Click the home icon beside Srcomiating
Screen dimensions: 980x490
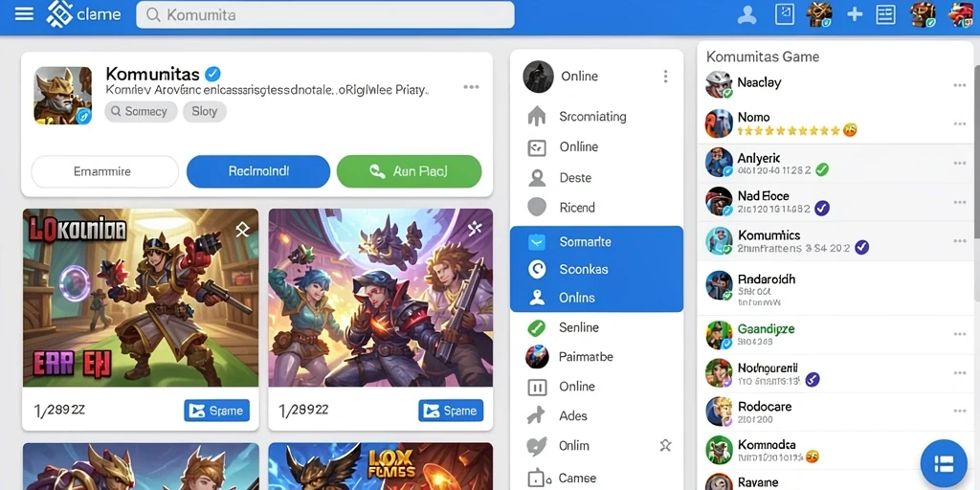(537, 116)
